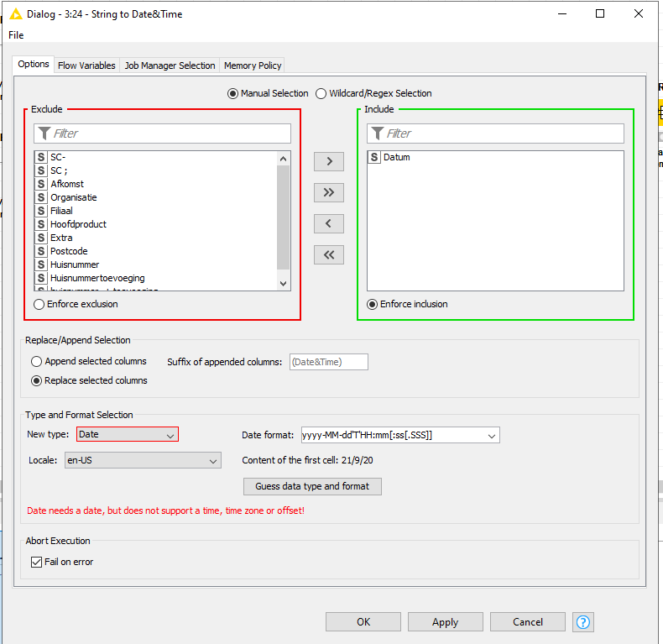Click the single right arrow add button
Image resolution: width=663 pixels, height=644 pixels.
click(328, 161)
